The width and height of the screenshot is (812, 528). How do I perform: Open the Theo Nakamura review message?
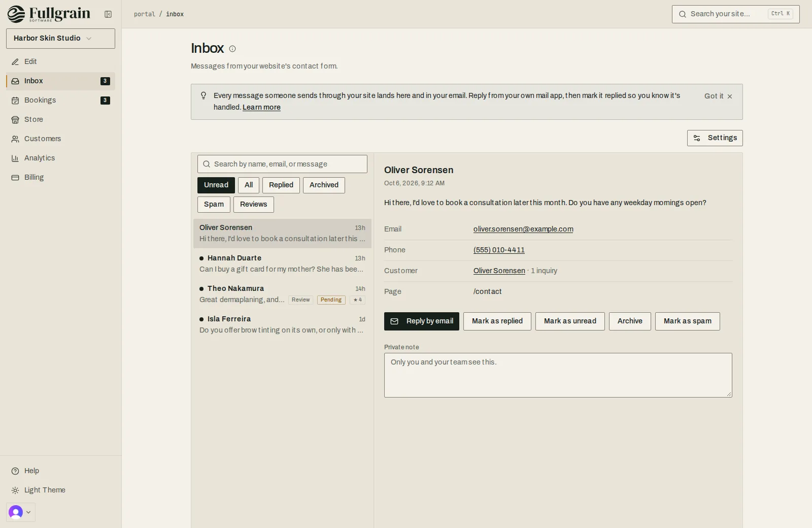(x=282, y=294)
